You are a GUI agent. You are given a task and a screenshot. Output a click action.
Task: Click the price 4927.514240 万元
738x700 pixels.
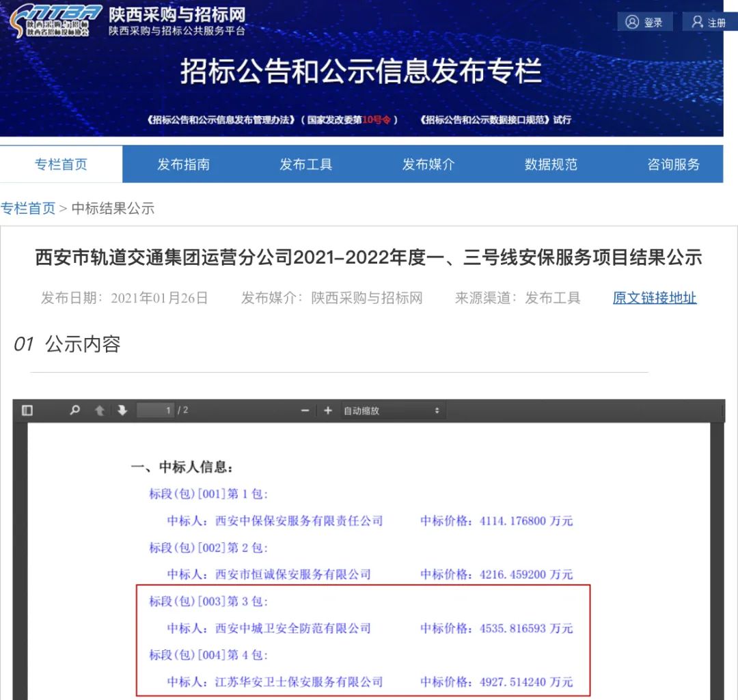point(526,682)
